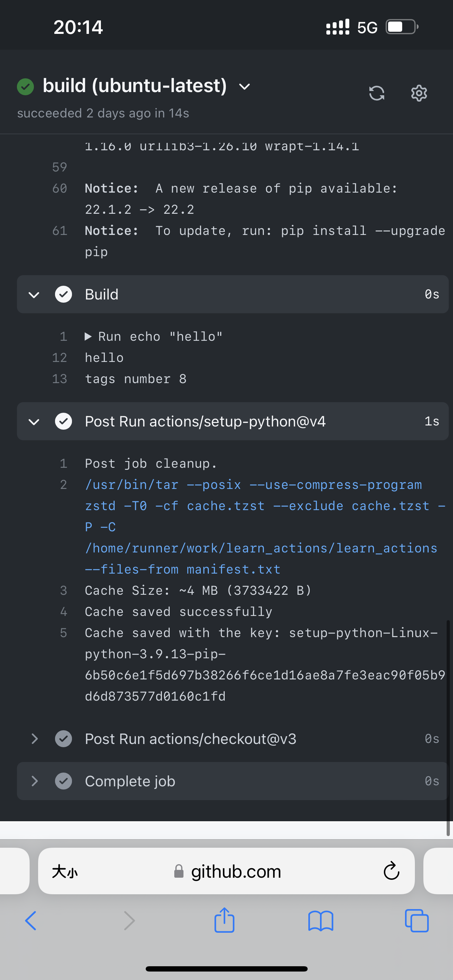453x980 pixels.
Task: Expand the Run echo "hello" command output
Action: (x=88, y=336)
